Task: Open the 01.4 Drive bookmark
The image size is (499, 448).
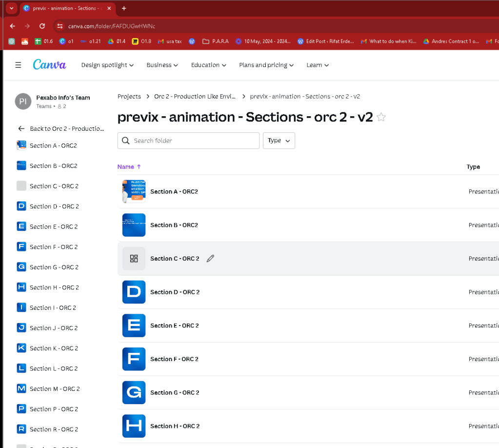Action: (117, 41)
